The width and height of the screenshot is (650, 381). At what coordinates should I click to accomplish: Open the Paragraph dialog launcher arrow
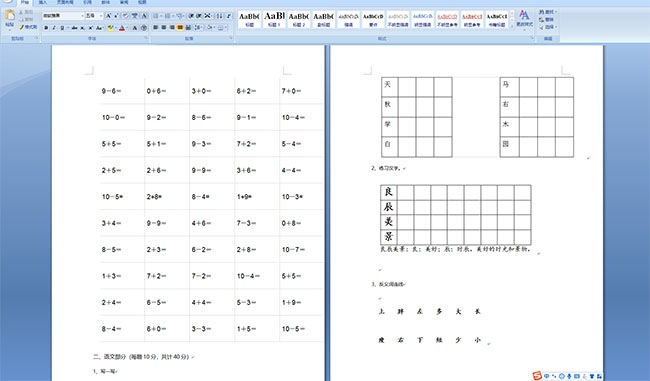(x=230, y=38)
